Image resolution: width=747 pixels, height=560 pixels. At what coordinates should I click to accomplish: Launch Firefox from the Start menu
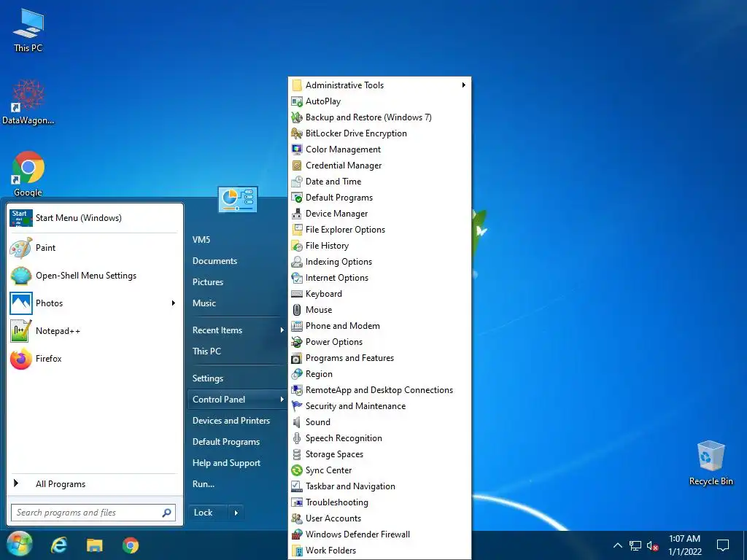[x=94, y=359]
